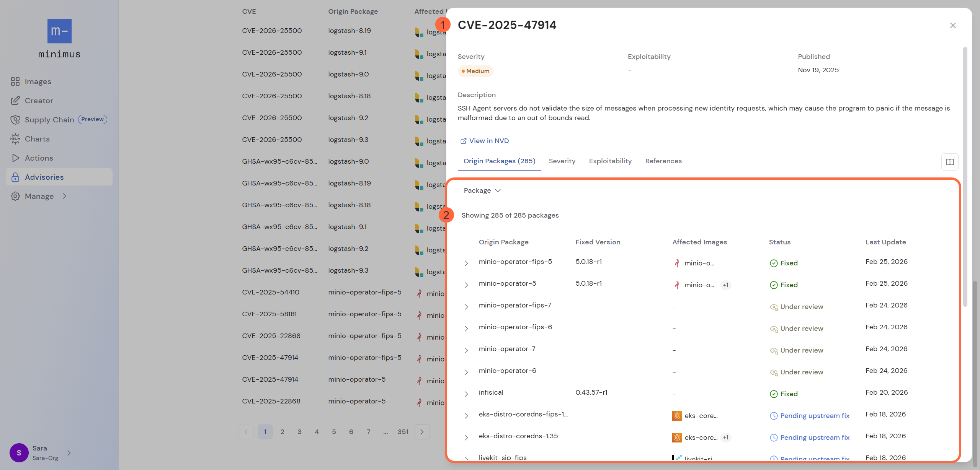
Task: Open the References tab
Action: point(663,161)
